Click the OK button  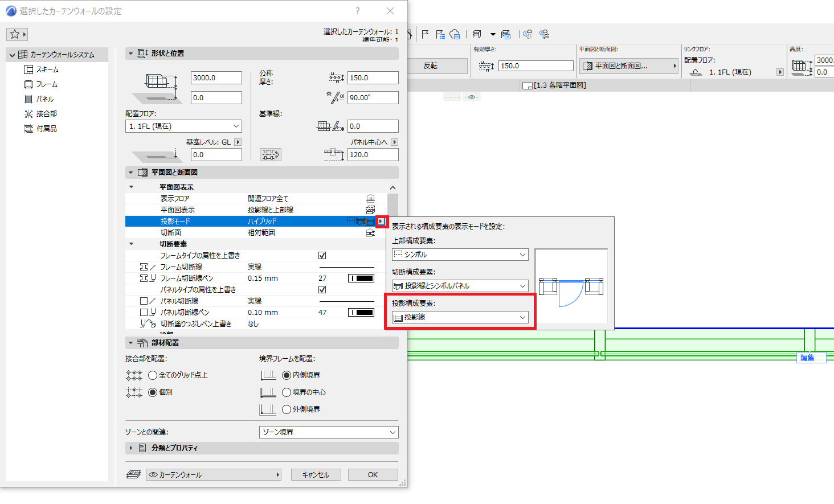tap(373, 474)
